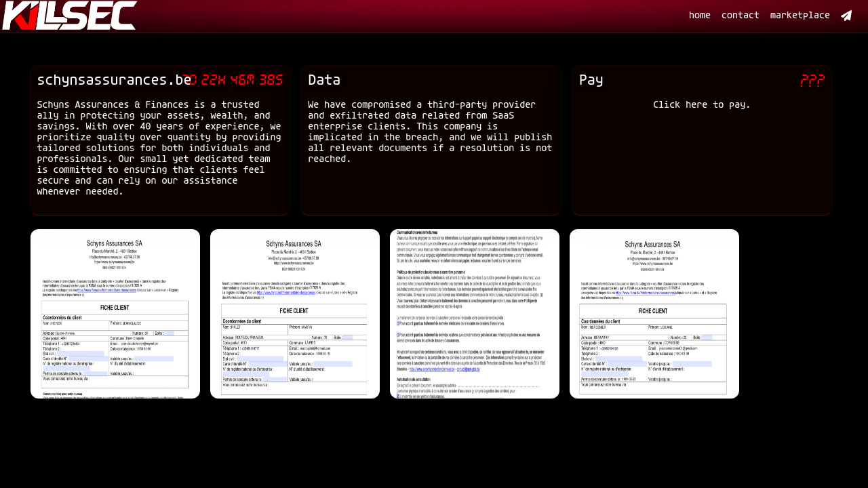Open the second Fiche Client document thumbnail

pyautogui.click(x=295, y=314)
